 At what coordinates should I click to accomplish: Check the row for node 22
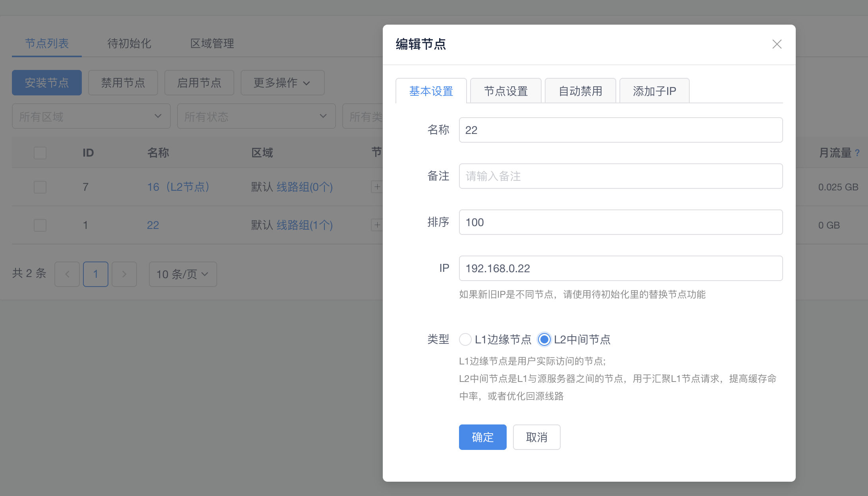(x=40, y=225)
